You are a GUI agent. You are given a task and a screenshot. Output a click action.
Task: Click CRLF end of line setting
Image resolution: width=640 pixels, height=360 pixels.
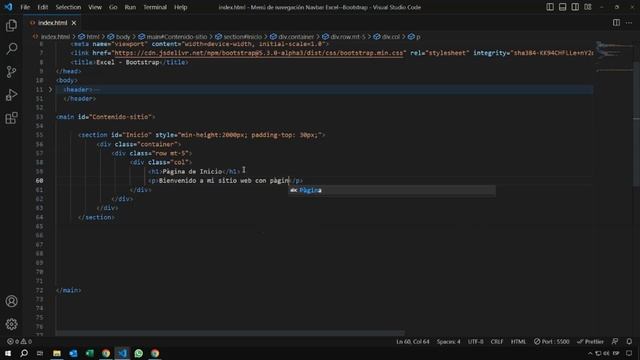click(497, 342)
